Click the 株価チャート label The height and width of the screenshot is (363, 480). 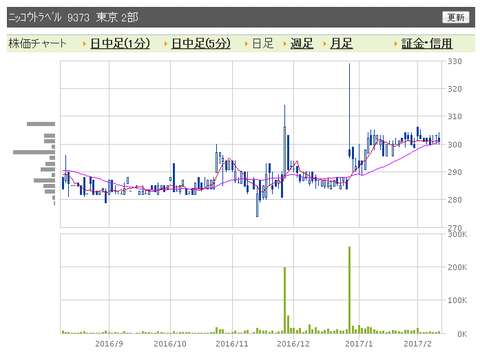(x=38, y=44)
